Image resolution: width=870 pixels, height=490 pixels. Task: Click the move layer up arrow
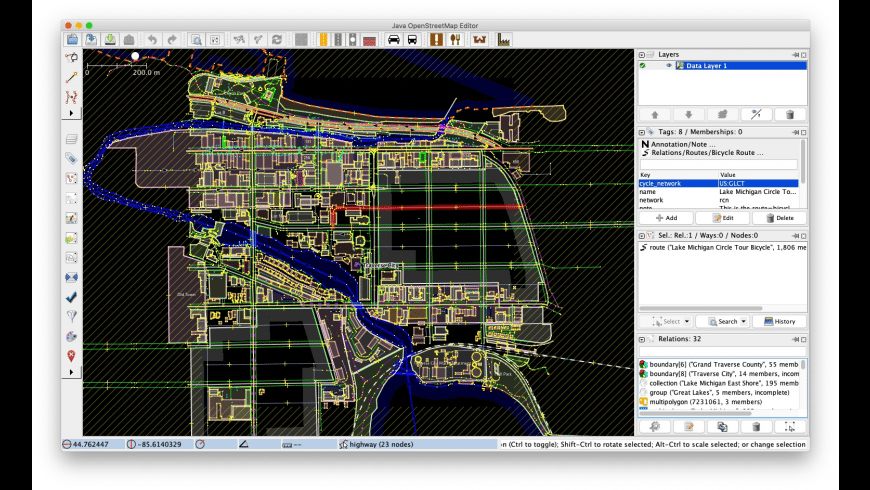[654, 115]
